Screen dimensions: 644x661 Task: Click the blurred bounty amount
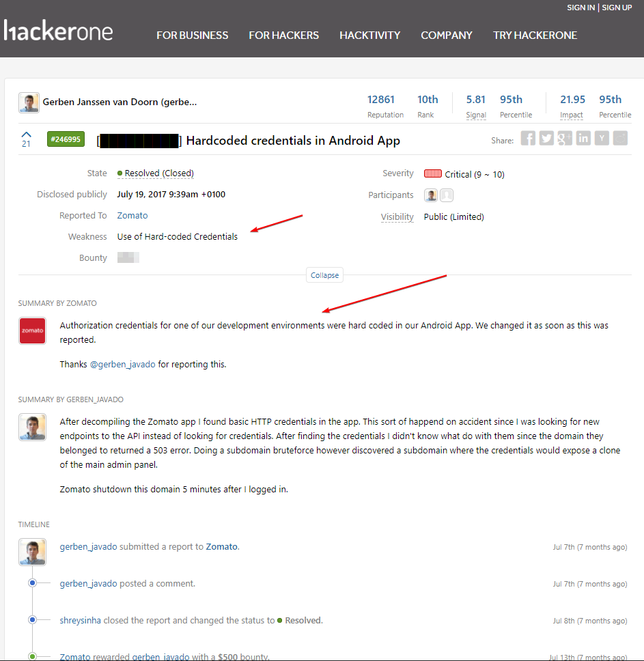tap(128, 257)
